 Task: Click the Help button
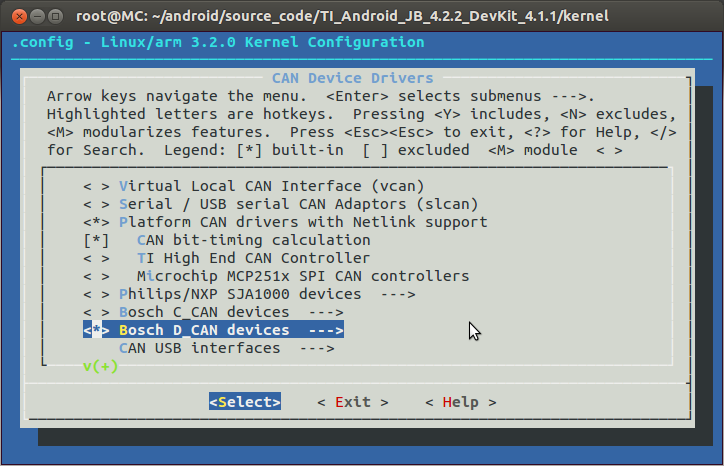tap(461, 402)
